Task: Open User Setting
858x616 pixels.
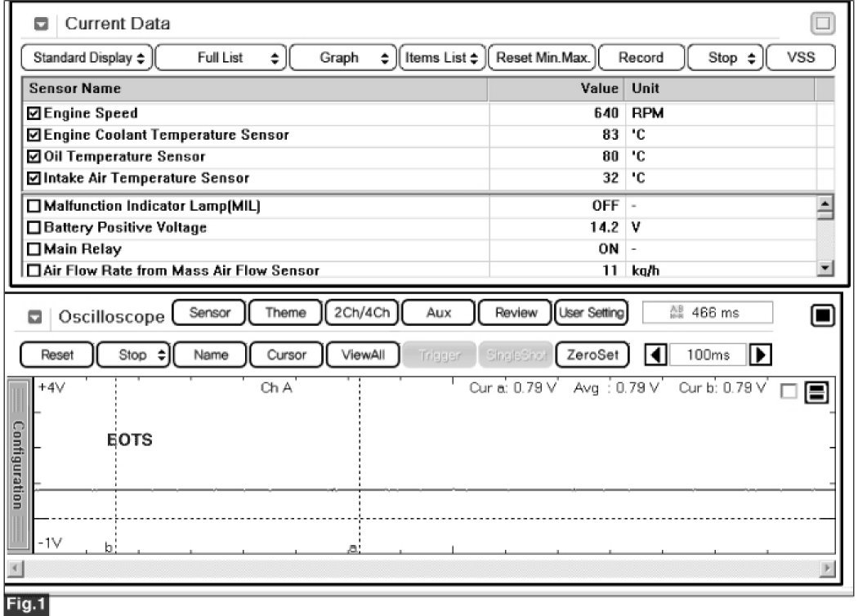Action: coord(592,312)
